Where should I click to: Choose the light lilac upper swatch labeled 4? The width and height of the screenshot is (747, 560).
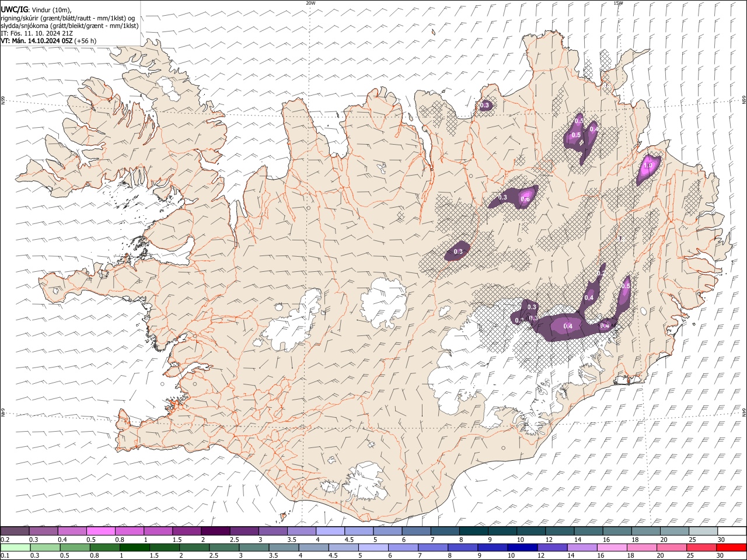click(x=330, y=531)
